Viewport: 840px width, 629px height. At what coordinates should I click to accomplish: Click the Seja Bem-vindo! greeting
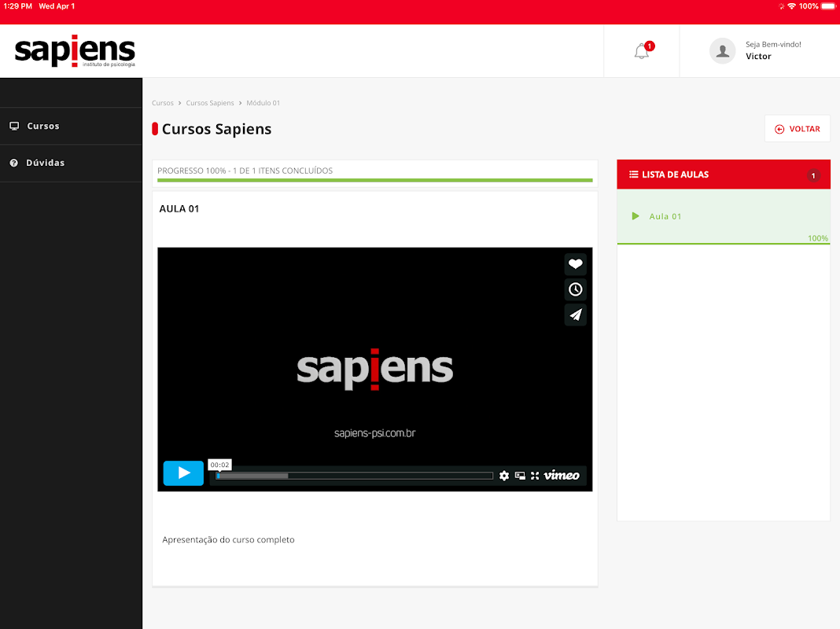774,45
